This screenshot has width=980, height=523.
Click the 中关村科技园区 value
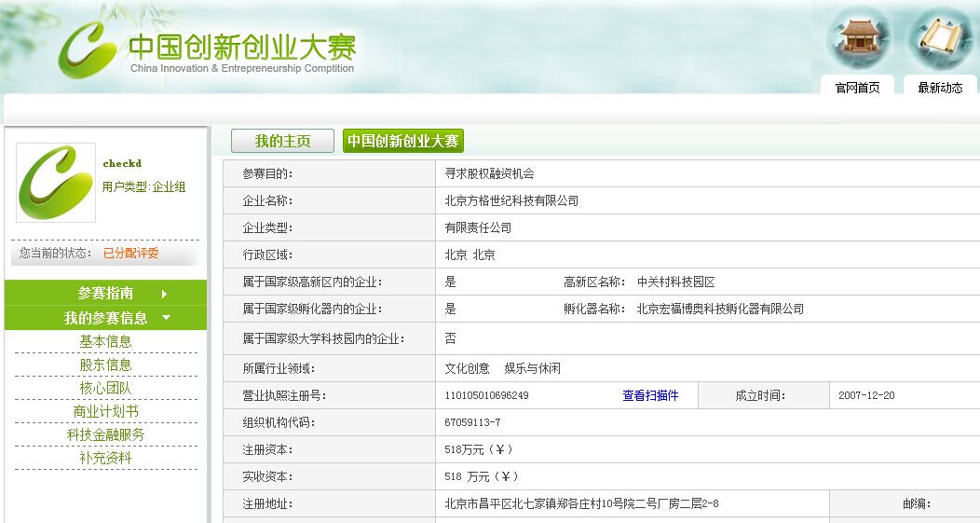pyautogui.click(x=675, y=282)
